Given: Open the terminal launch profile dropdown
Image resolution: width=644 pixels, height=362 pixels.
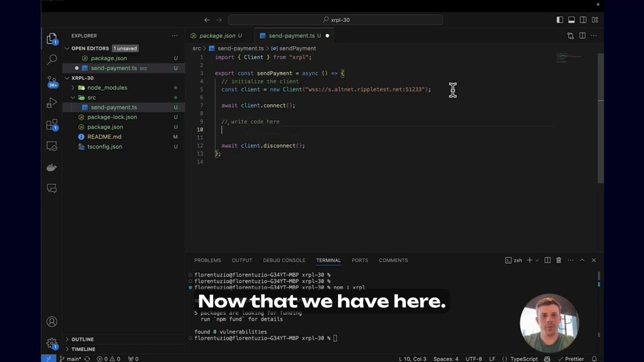Looking at the screenshot, I should pyautogui.click(x=537, y=260).
